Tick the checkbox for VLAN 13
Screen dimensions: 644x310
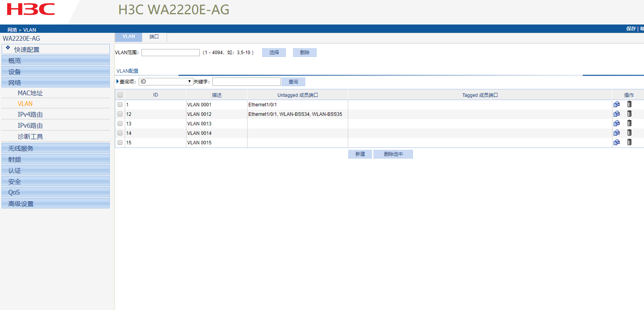120,123
